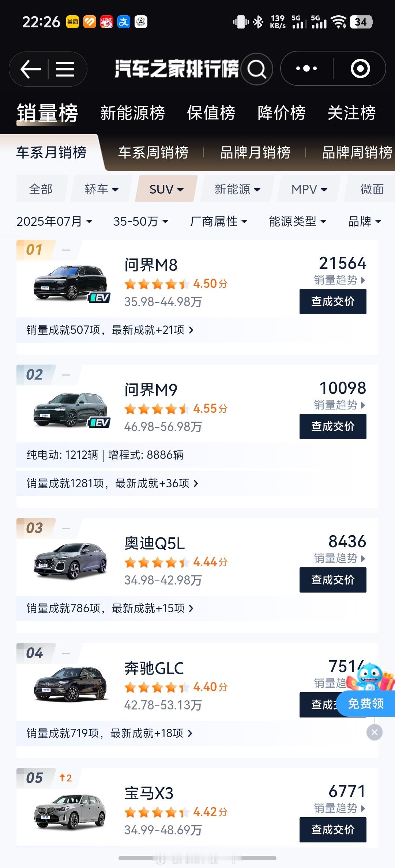Screen dimensions: 395x868
Task: Expand the 2025年07月 date dropdown
Action: click(54, 221)
